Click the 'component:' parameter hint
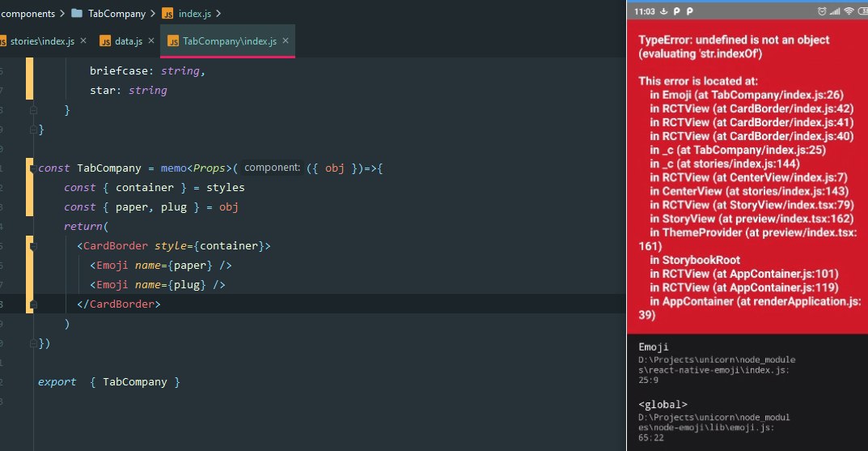Viewport: 868px width, 451px height. tap(272, 168)
